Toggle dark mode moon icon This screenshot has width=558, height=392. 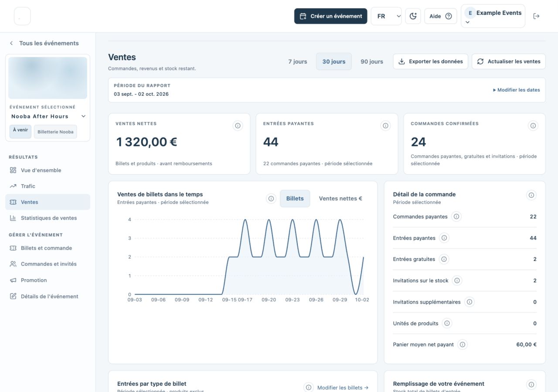[413, 16]
